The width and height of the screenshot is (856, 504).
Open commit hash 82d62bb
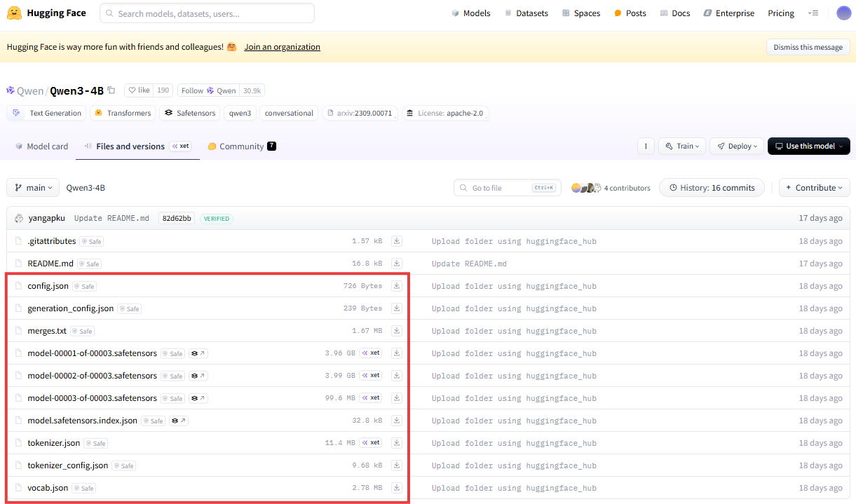pos(177,218)
